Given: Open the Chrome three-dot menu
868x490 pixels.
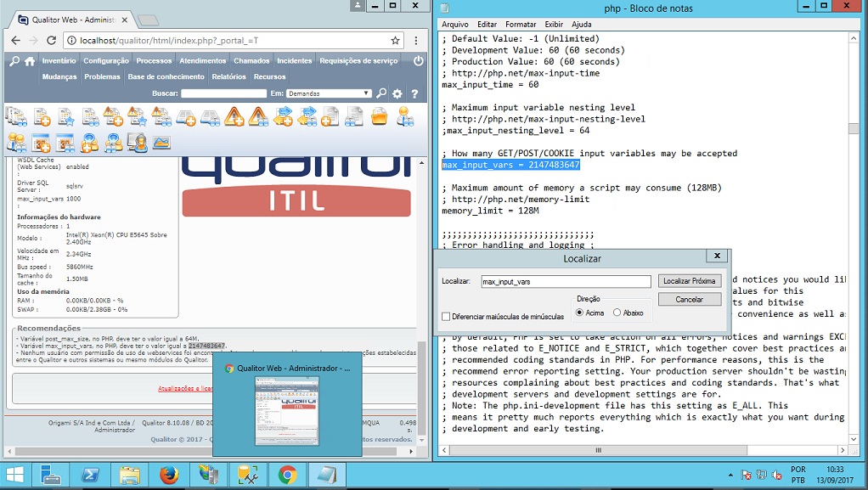Looking at the screenshot, I should tap(416, 41).
